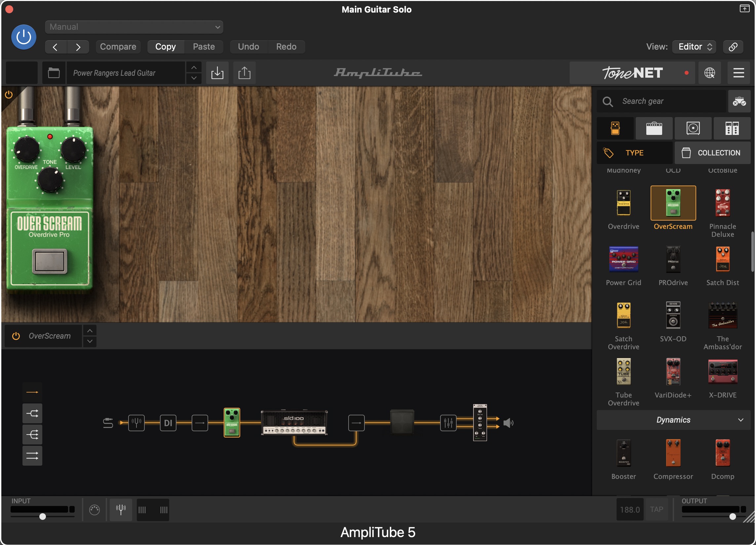Click the Paste button
The image size is (756, 545).
pyautogui.click(x=204, y=47)
